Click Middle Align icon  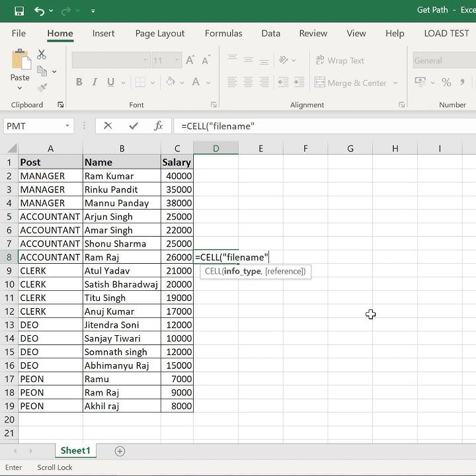(248, 59)
